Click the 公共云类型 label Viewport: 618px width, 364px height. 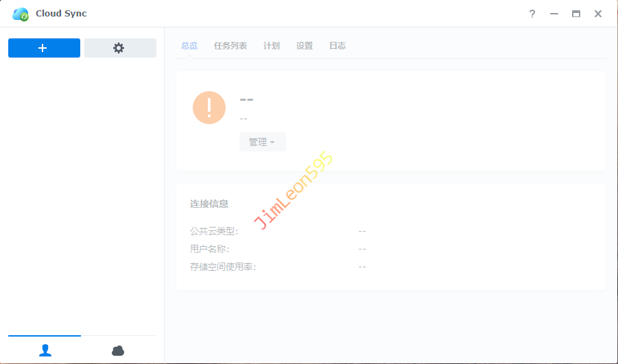click(214, 231)
